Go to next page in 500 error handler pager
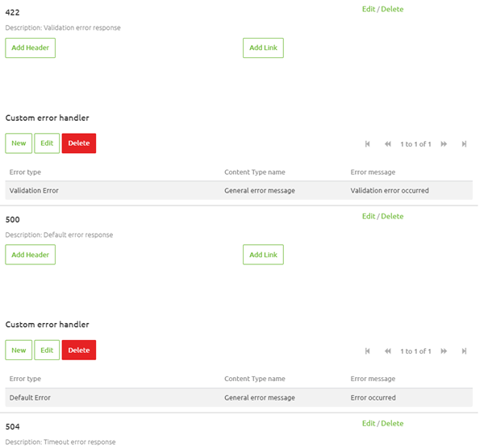The height and width of the screenshot is (448, 488). 444,351
